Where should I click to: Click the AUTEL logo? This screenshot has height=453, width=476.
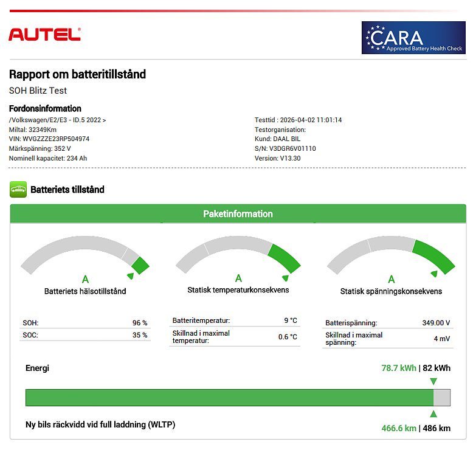click(x=44, y=35)
